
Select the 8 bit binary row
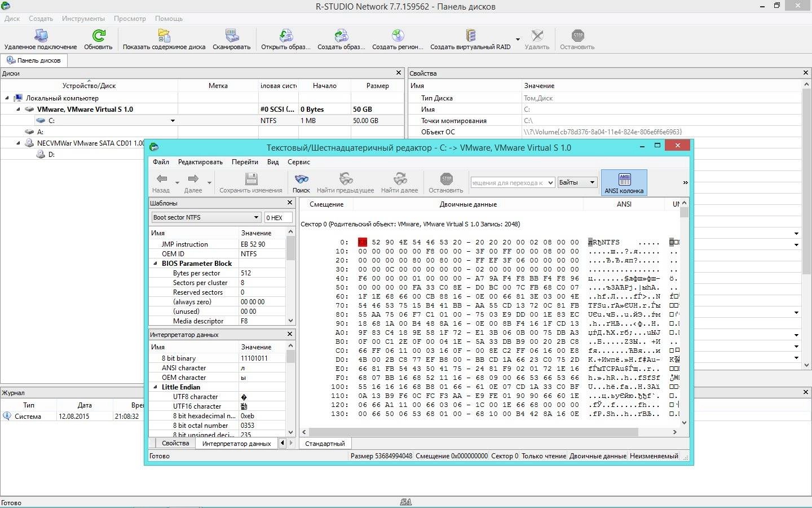click(218, 358)
